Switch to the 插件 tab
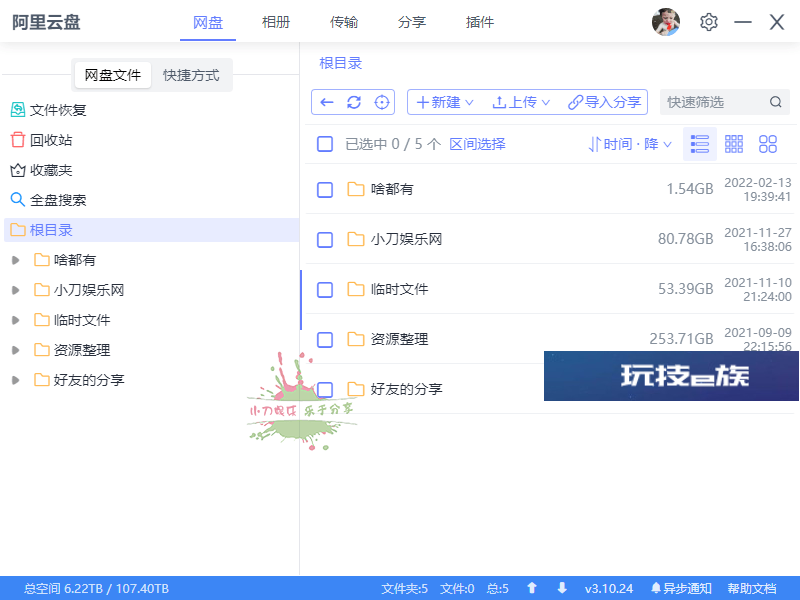 tap(480, 22)
